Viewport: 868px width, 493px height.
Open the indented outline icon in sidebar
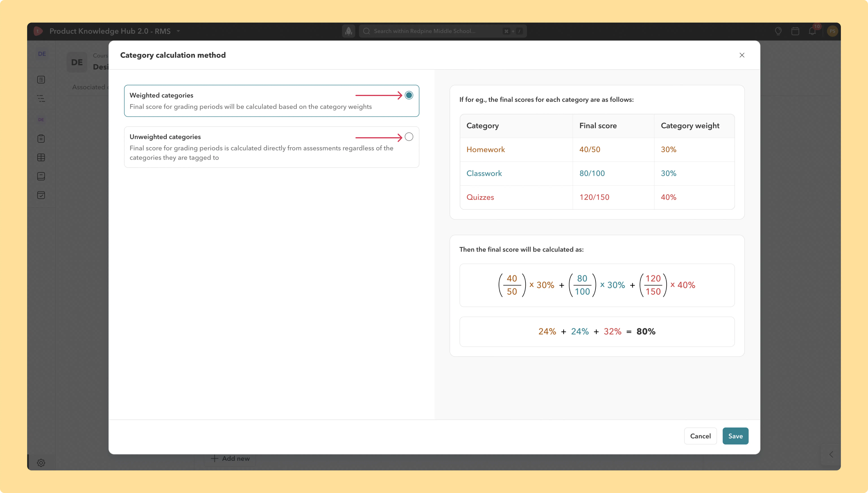(41, 99)
